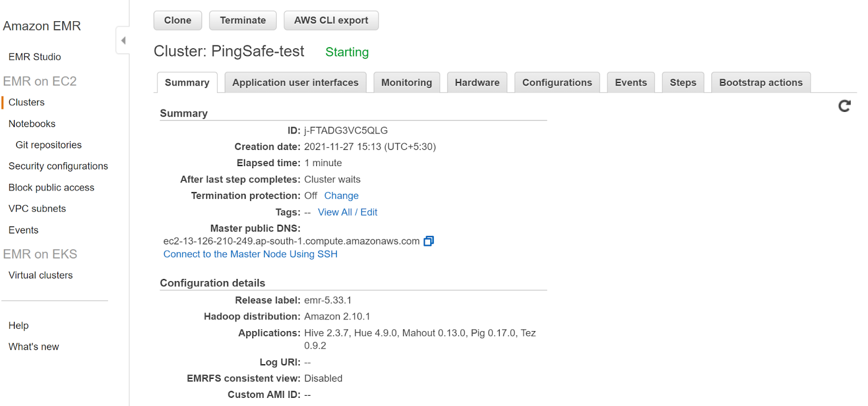Open Security configurations page

coord(58,166)
